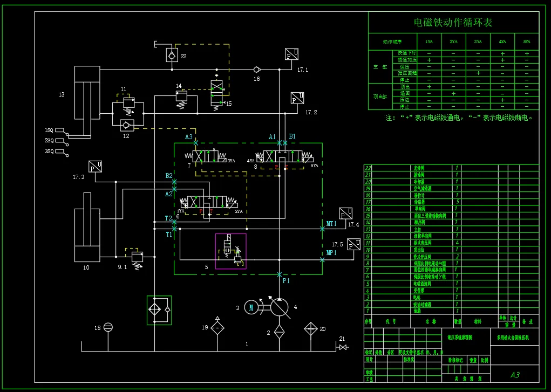Select the ejector cylinder symbol numbered 10
The image size is (551, 392).
(87, 226)
